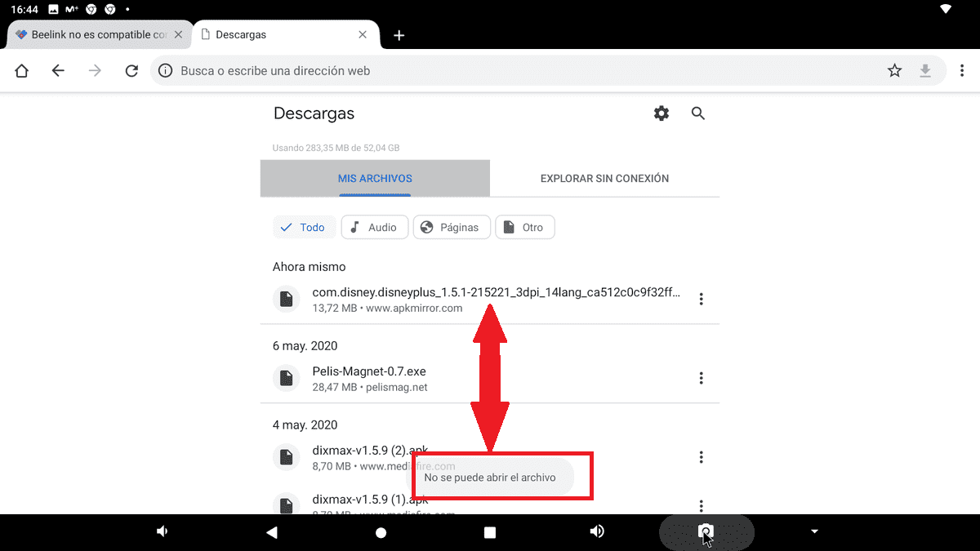Open options menu for disneyplus apk download
The width and height of the screenshot is (980, 551).
[x=701, y=300]
